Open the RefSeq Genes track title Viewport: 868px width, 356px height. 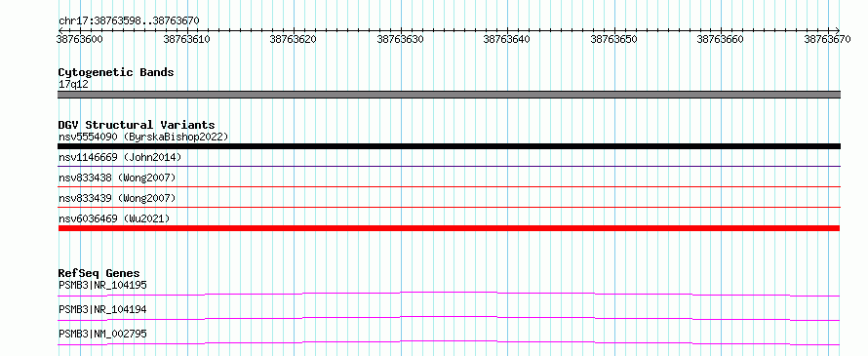(x=99, y=273)
